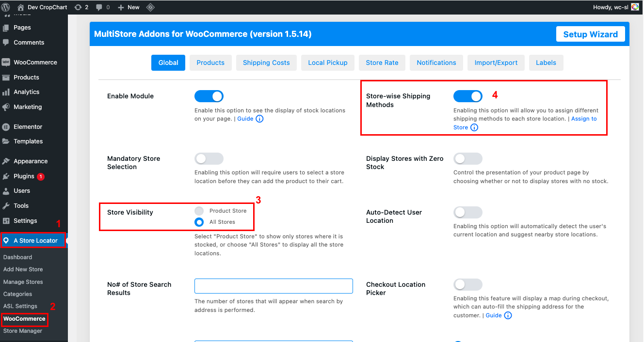Image resolution: width=644 pixels, height=342 pixels.
Task: Open Dev CropChart home icon
Action: pyautogui.click(x=20, y=7)
